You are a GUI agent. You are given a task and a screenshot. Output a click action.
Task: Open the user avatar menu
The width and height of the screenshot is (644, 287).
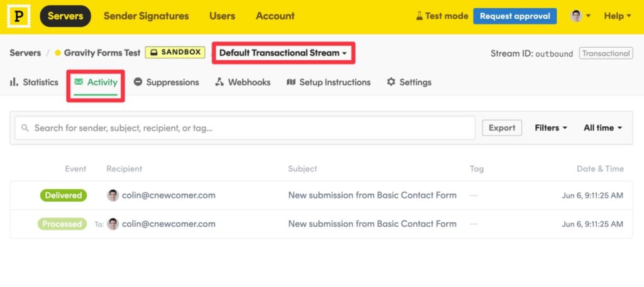(x=580, y=16)
